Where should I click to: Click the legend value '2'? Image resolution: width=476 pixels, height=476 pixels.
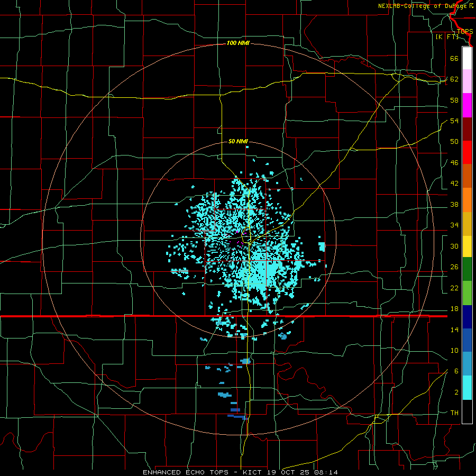(x=456, y=392)
